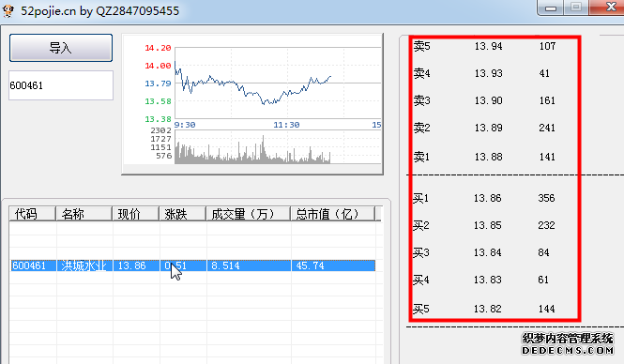The height and width of the screenshot is (364, 624).
Task: Click the buy price 13.84
Action: pyautogui.click(x=488, y=252)
